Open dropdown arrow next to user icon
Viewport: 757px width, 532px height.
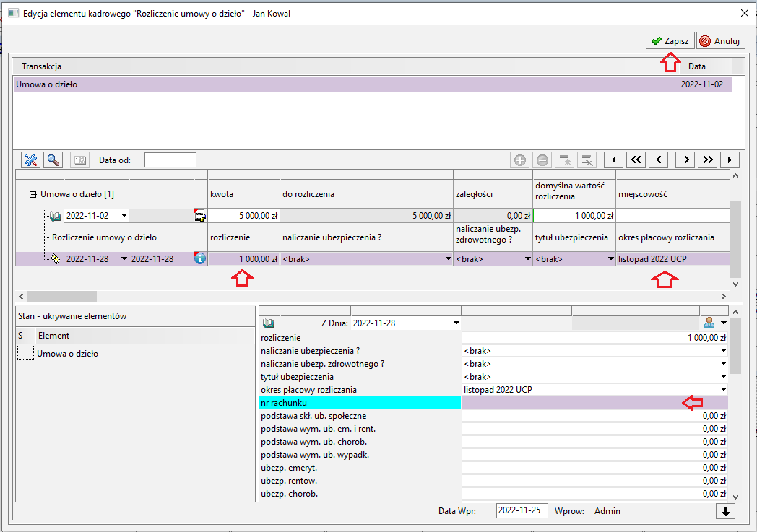pyautogui.click(x=723, y=323)
